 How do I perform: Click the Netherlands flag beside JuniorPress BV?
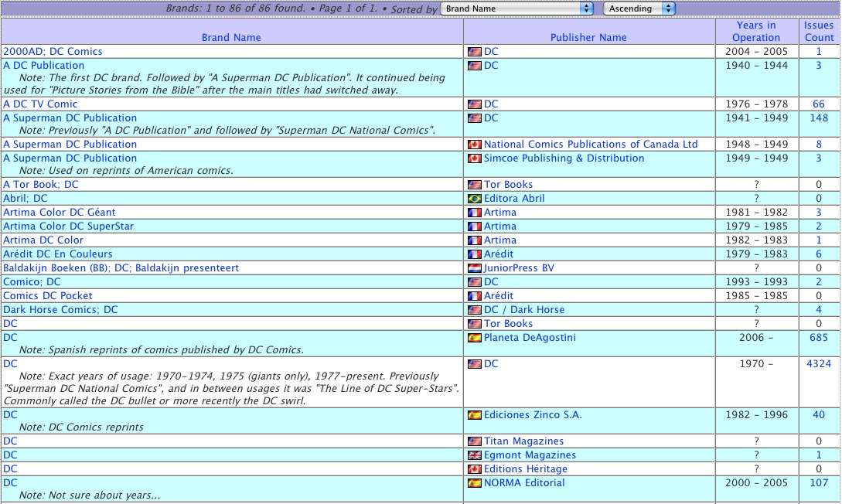(474, 268)
